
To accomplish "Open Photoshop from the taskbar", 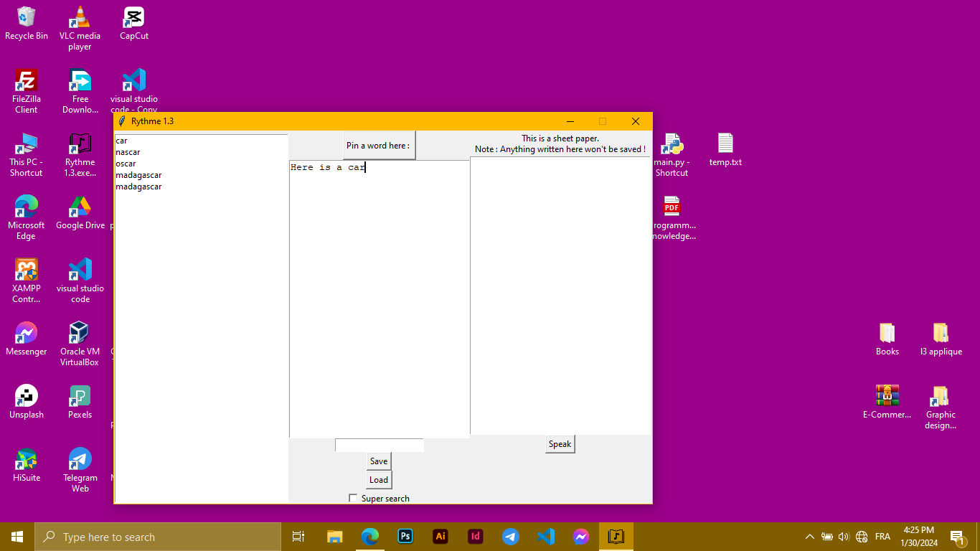I will (x=405, y=536).
